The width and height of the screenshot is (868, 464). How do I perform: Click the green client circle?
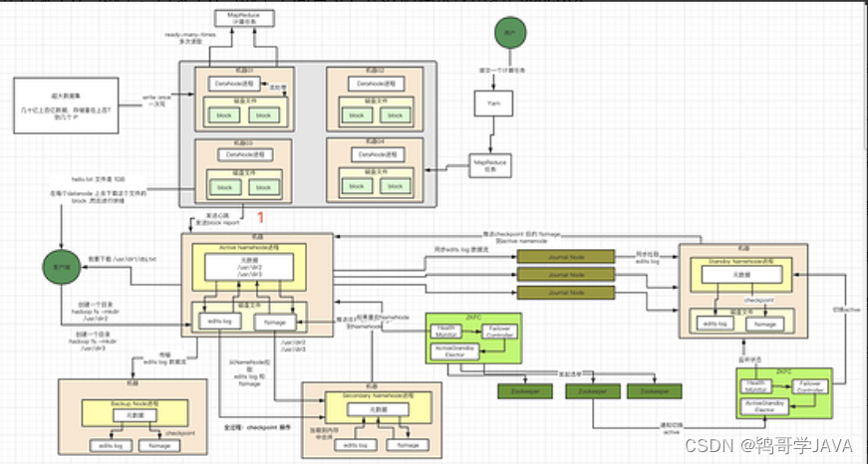(x=62, y=267)
